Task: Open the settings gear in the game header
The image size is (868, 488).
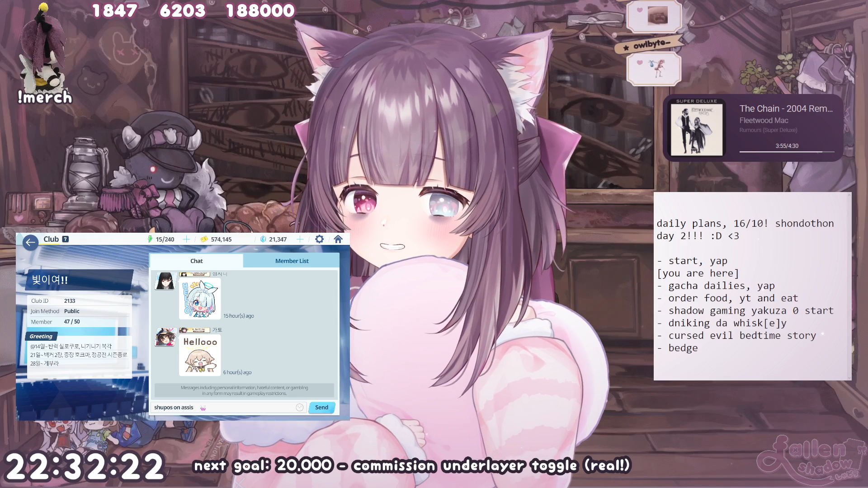Action: click(x=319, y=239)
